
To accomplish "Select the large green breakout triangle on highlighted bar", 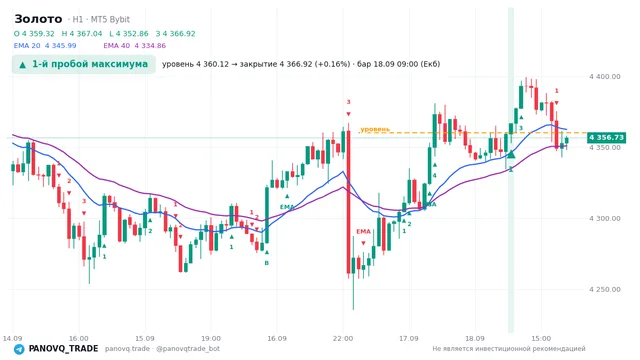I will tap(511, 154).
